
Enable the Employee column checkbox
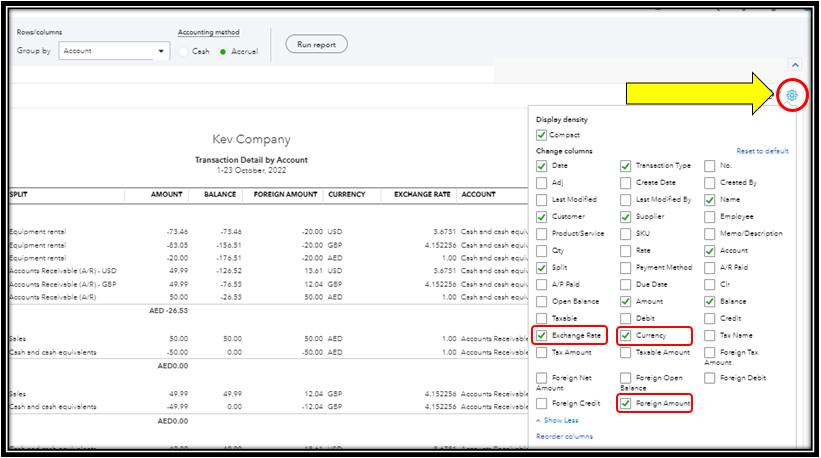(709, 217)
